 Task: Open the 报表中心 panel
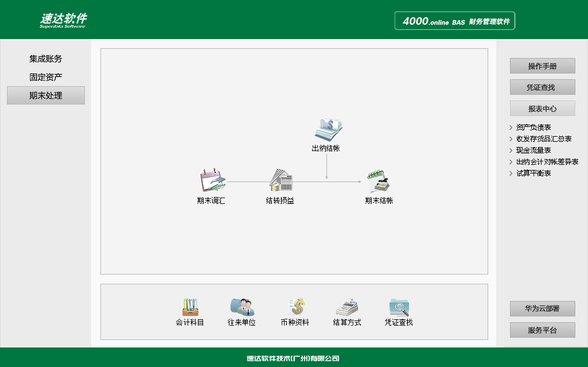click(x=542, y=108)
